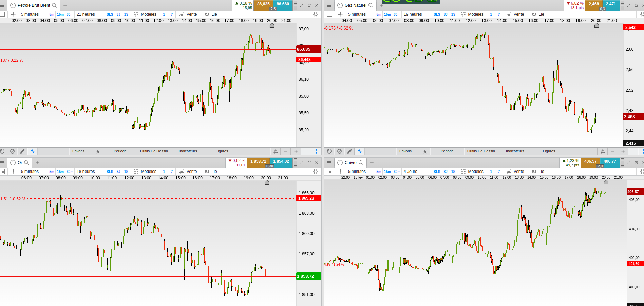Zoom out with minus icon under the Brent chart

(x=286, y=151)
